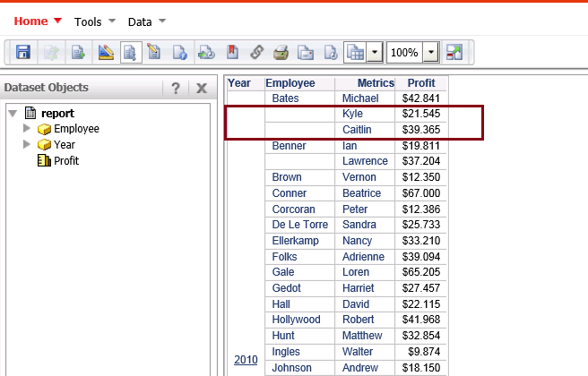Expand the Year node in Dataset Objects
The width and height of the screenshot is (588, 376).
tap(27, 144)
